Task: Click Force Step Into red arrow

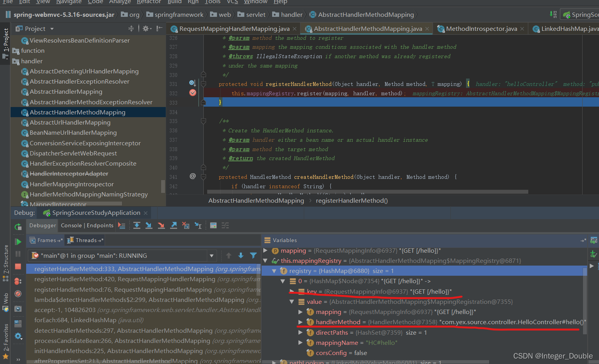Action: coord(161,225)
